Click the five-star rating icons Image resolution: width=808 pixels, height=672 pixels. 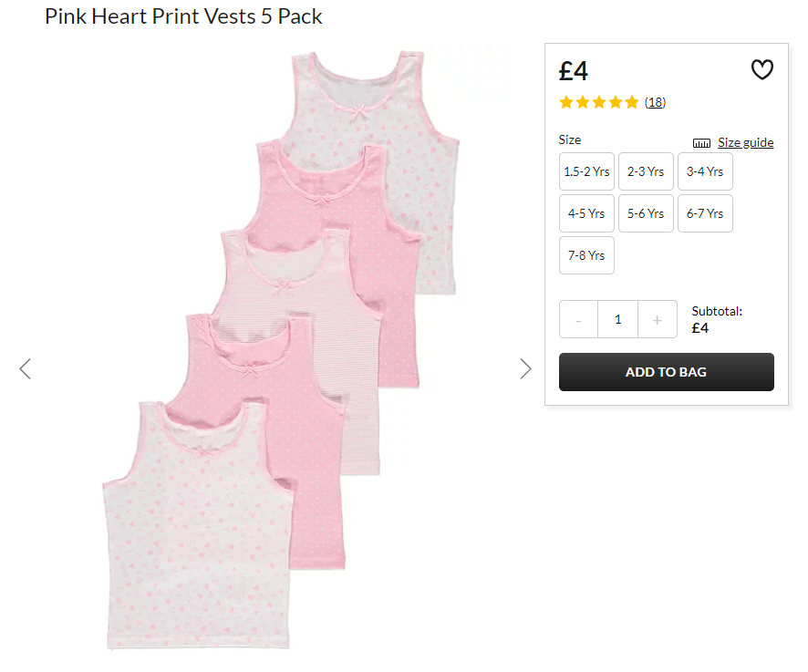click(x=599, y=102)
